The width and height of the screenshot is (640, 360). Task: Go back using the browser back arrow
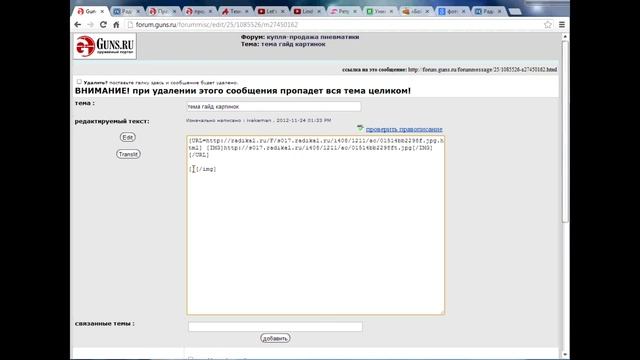click(78, 25)
